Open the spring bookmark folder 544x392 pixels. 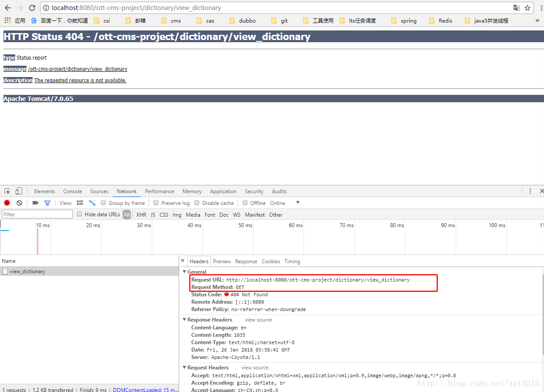click(x=404, y=20)
